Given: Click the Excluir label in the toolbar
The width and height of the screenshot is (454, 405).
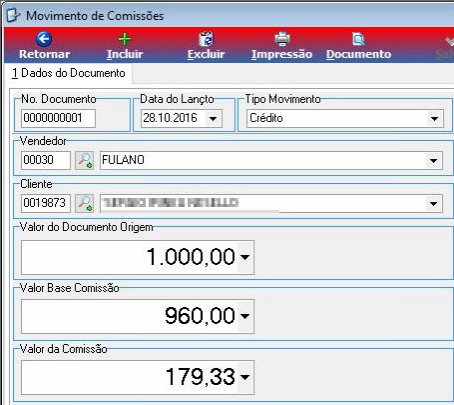Looking at the screenshot, I should (206, 54).
